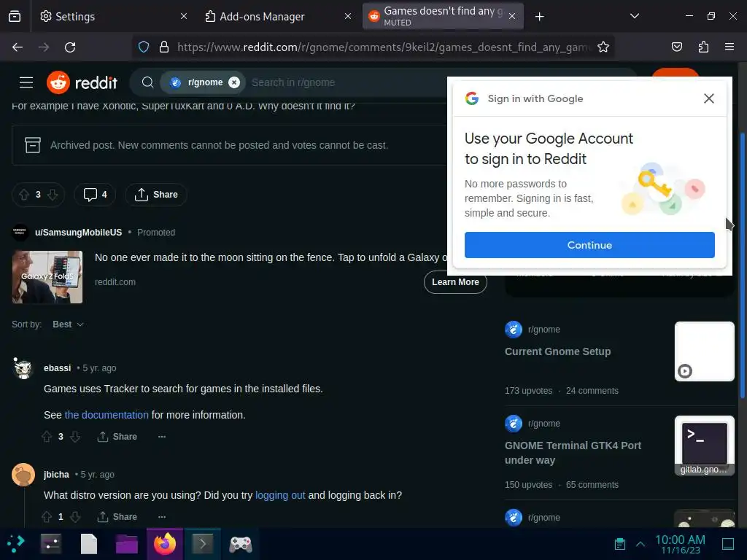Follow the logging out link

[280, 495]
